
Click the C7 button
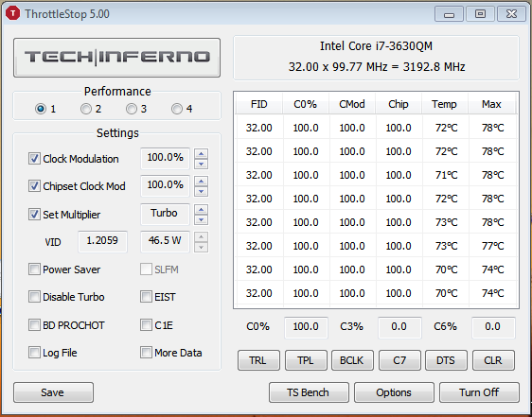coord(399,360)
